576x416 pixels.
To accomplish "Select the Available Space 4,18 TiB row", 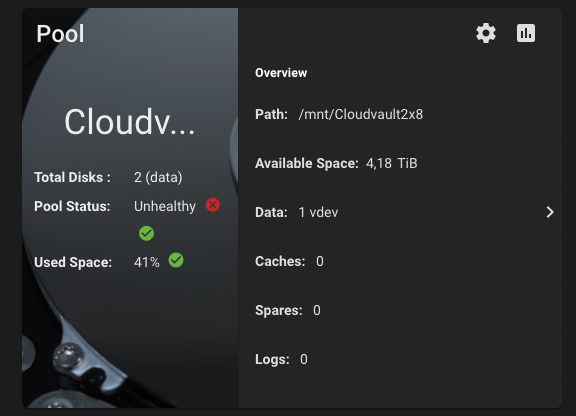I will (x=400, y=163).
